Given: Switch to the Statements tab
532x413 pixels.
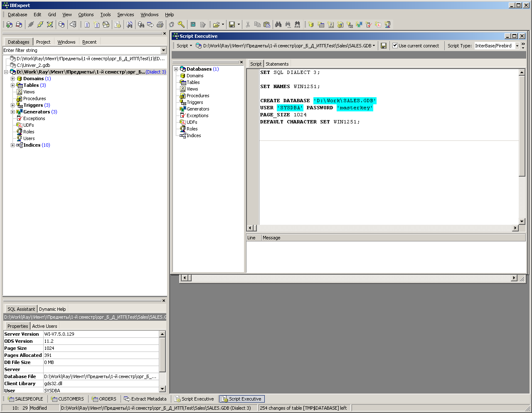Looking at the screenshot, I should (277, 64).
